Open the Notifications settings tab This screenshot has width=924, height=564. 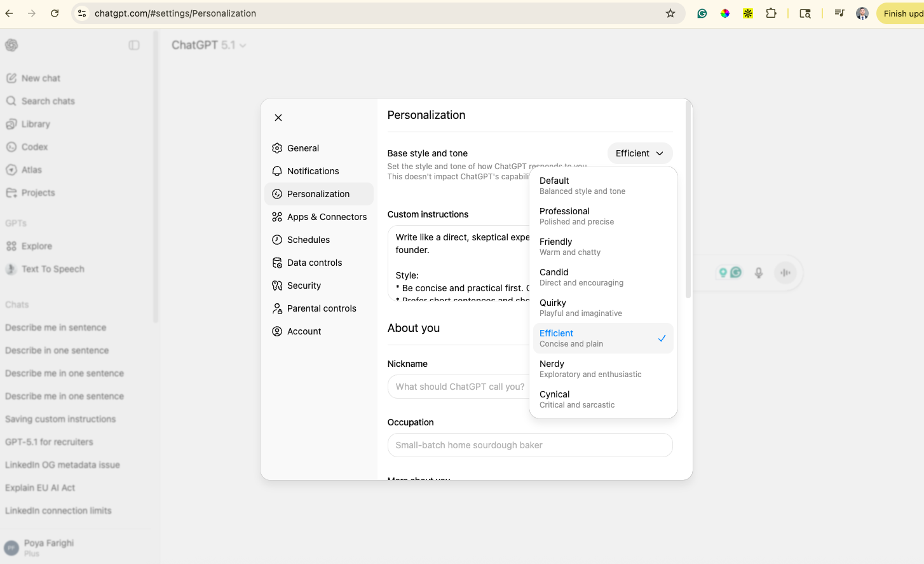click(319, 171)
